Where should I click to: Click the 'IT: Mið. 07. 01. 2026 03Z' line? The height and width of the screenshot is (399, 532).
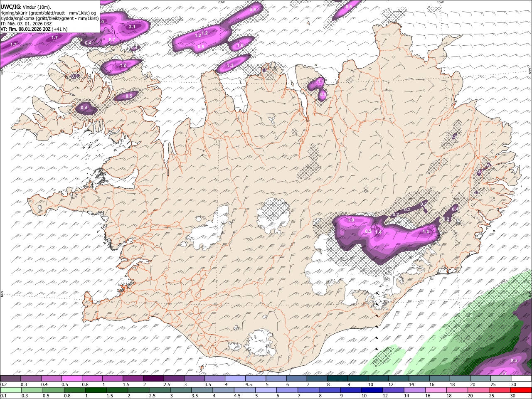[26, 24]
